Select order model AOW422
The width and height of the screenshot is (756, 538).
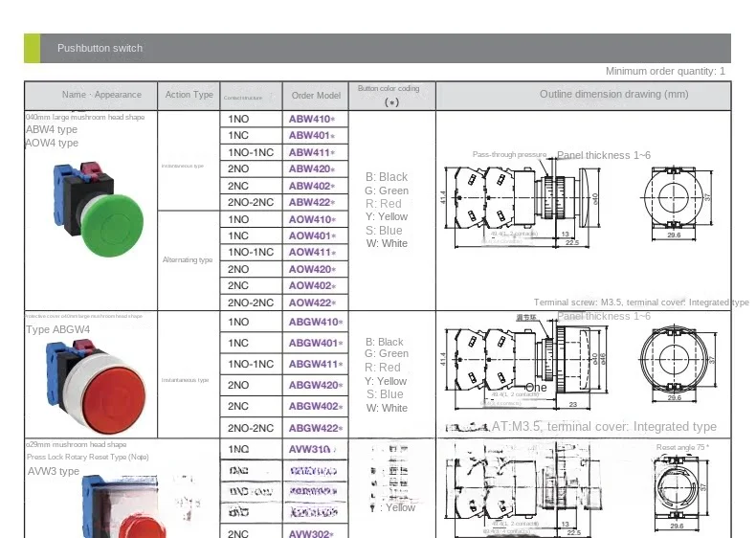312,303
